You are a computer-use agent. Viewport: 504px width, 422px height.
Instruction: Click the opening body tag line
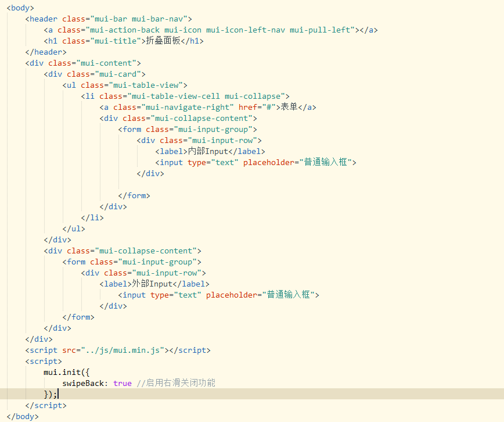[20, 8]
